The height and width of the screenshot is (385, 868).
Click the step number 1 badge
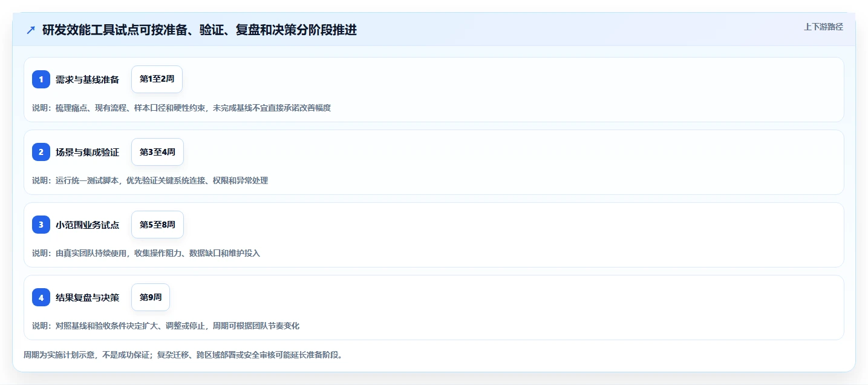41,79
